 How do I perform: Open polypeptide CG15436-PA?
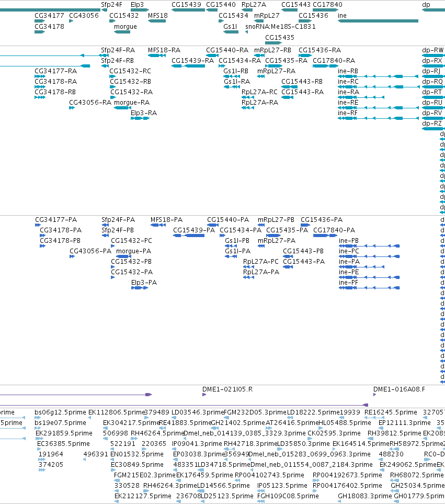coord(322,220)
